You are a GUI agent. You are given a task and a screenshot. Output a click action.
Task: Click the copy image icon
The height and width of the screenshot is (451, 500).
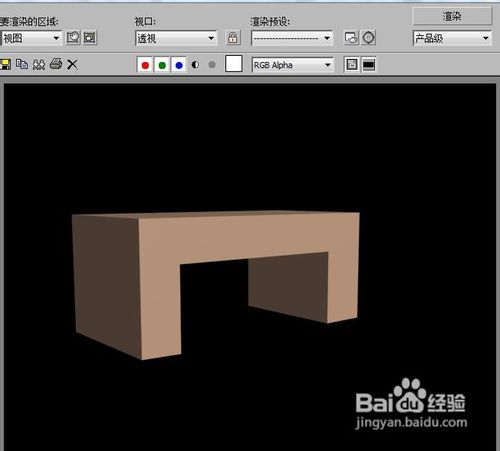22,64
